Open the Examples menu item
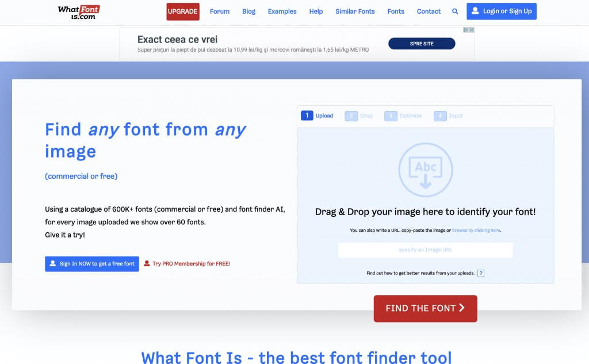 (x=282, y=12)
